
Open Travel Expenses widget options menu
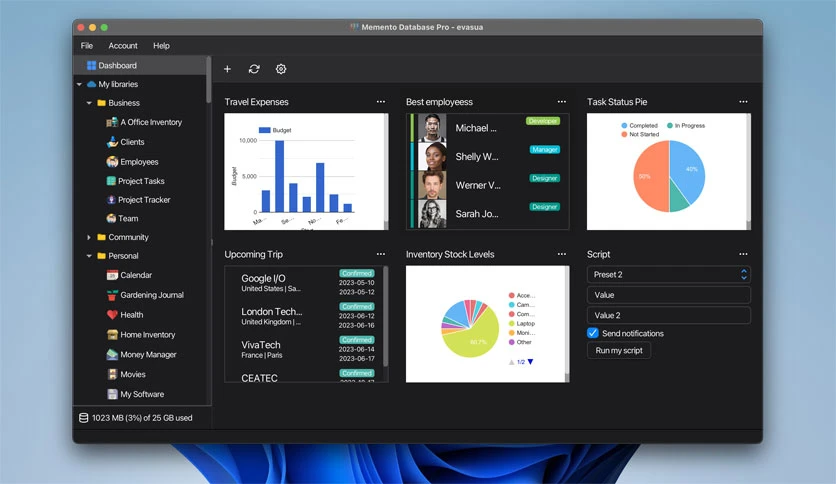click(381, 102)
